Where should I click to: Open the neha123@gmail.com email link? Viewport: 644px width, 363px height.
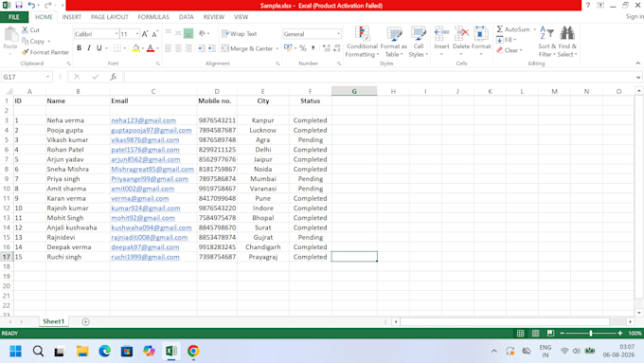pos(143,120)
